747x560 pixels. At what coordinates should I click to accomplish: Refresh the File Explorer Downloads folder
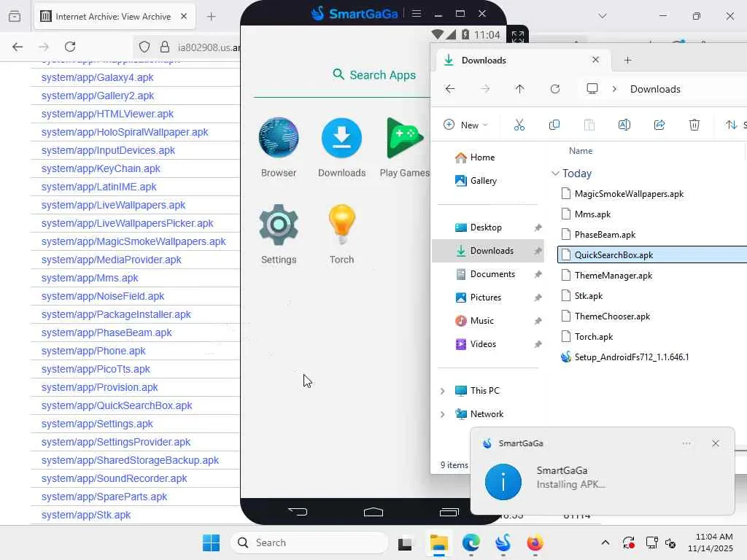555,89
